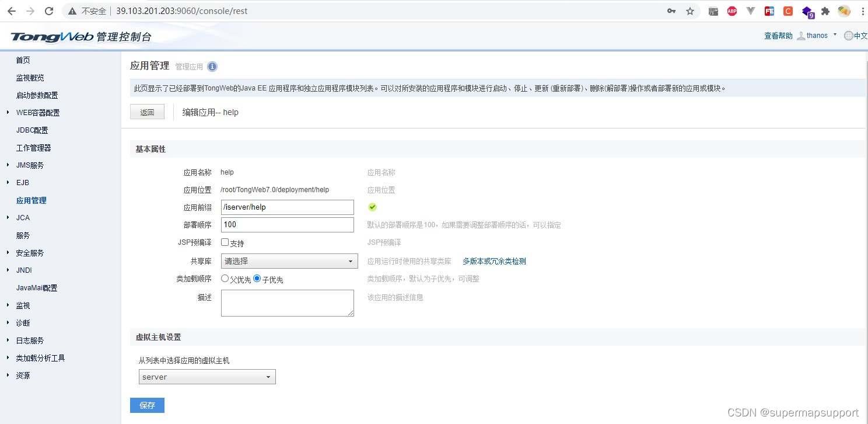Expand the JMS服务 sidebar node
The width and height of the screenshot is (868, 424).
pos(8,165)
